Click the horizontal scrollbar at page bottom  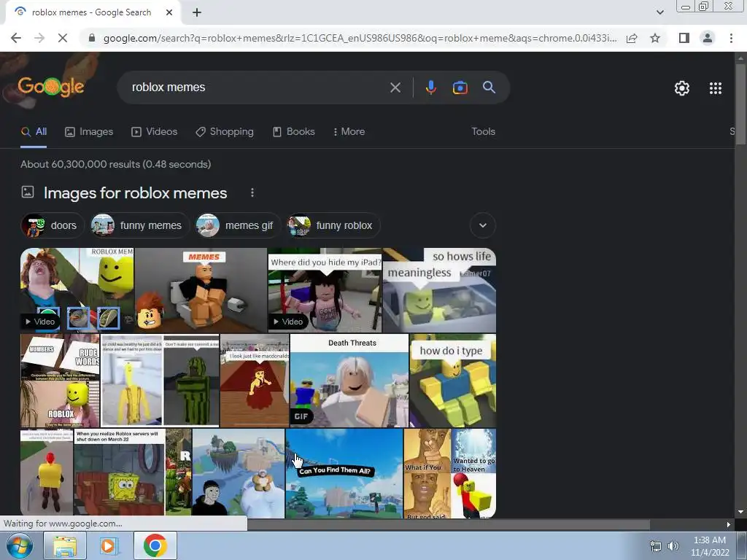point(448,524)
